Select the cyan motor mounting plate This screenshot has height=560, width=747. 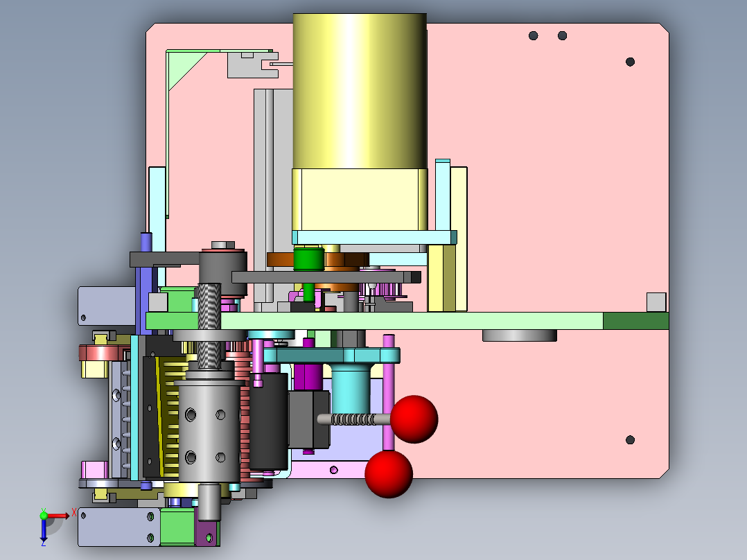click(x=374, y=237)
